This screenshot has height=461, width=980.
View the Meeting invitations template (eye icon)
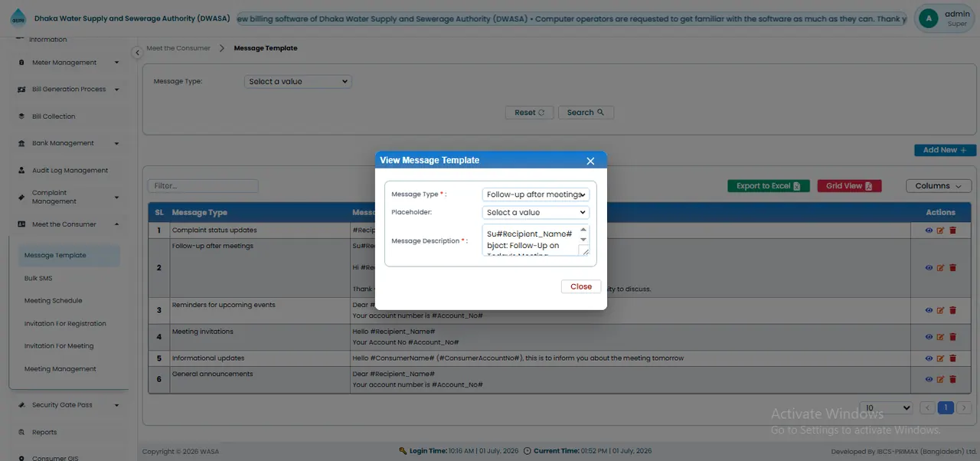point(929,337)
